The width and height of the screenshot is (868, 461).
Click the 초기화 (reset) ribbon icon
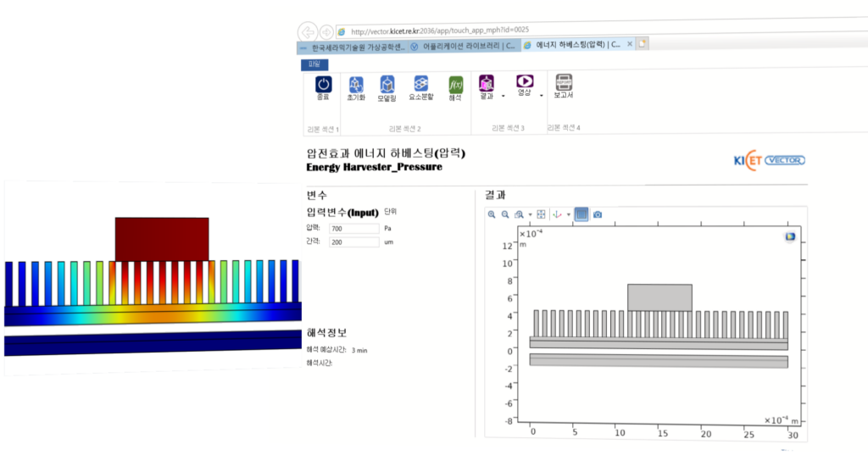coord(356,85)
